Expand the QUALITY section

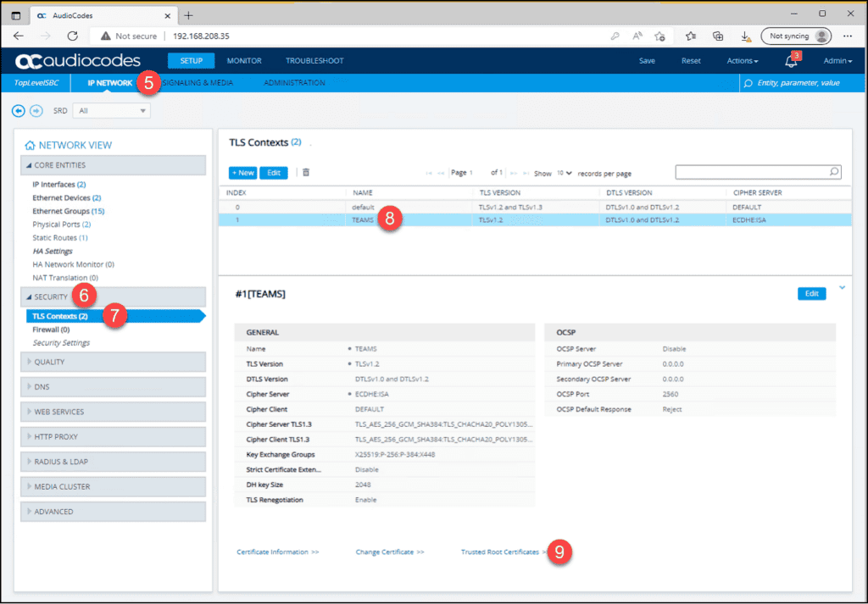pyautogui.click(x=113, y=362)
